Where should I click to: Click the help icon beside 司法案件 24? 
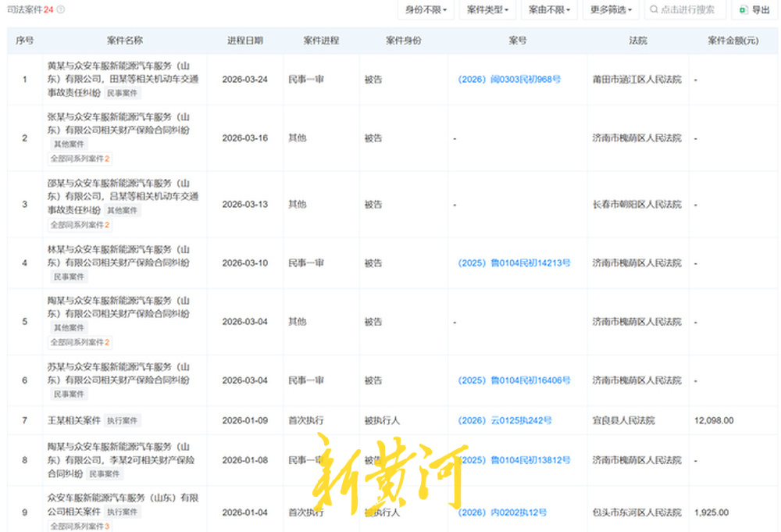61,9
